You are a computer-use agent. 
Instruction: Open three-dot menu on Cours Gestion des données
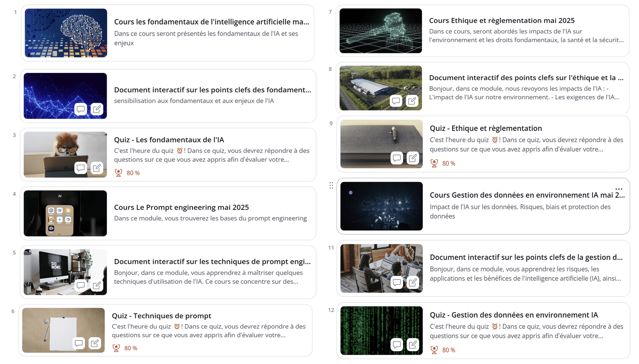click(x=619, y=189)
